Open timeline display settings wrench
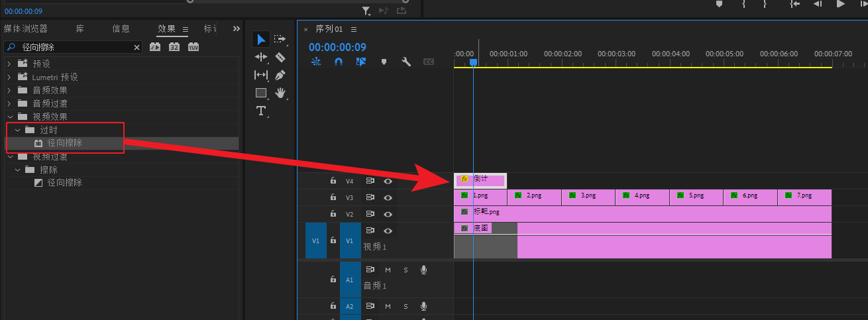 [x=406, y=62]
